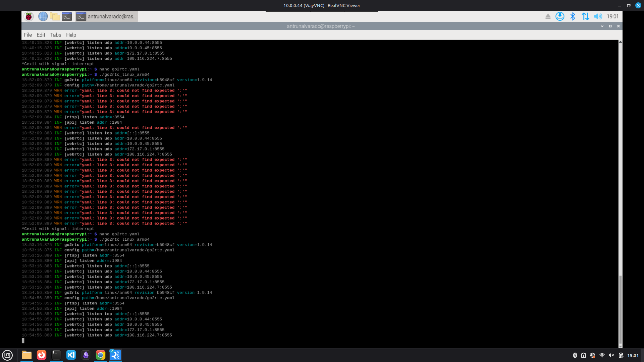This screenshot has height=362, width=644.
Task: Open Visual Studio Code from taskbar
Action: (x=71, y=355)
